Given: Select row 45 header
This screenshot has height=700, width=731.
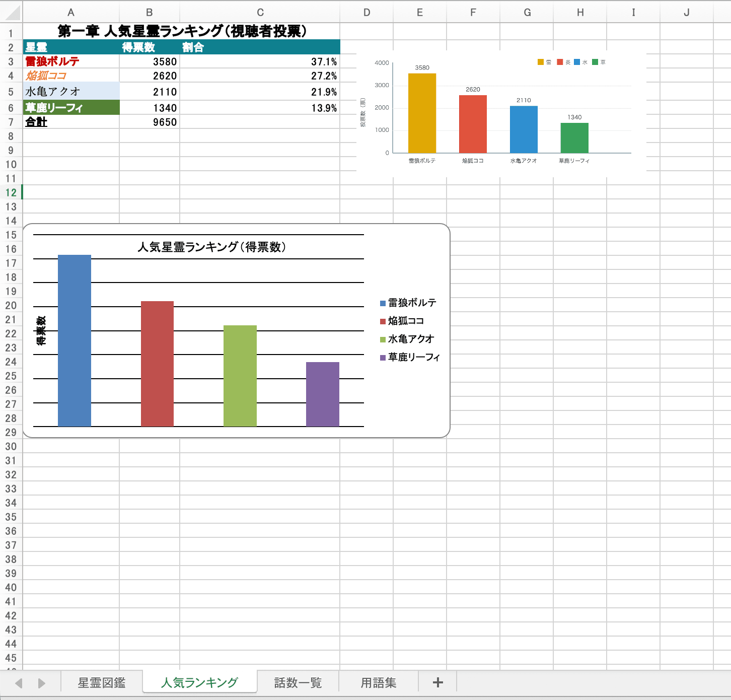Looking at the screenshot, I should point(11,658).
